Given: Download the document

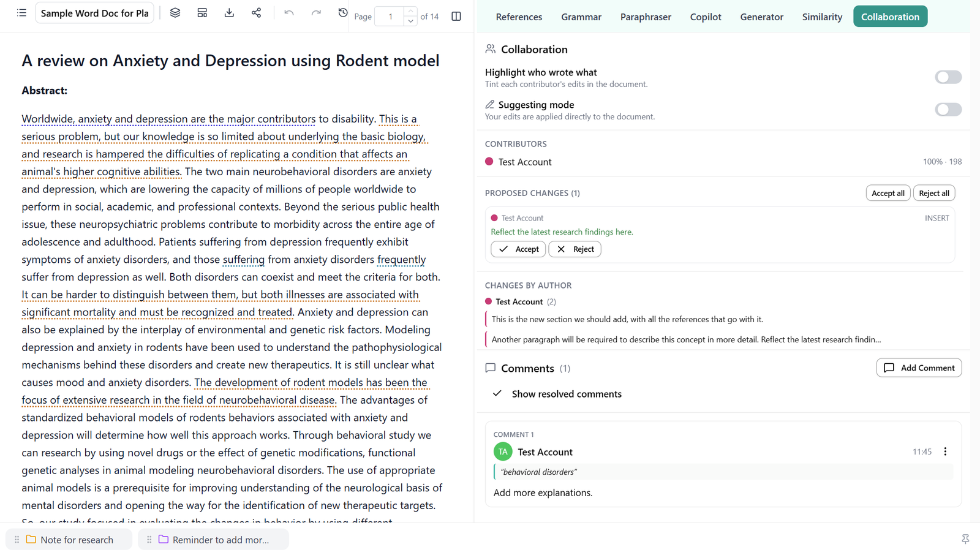Looking at the screenshot, I should (x=229, y=13).
